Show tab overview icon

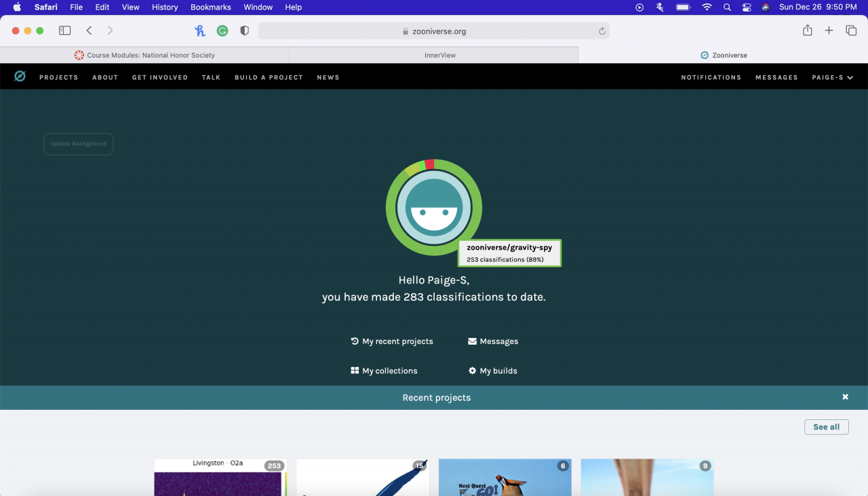[x=851, y=31]
